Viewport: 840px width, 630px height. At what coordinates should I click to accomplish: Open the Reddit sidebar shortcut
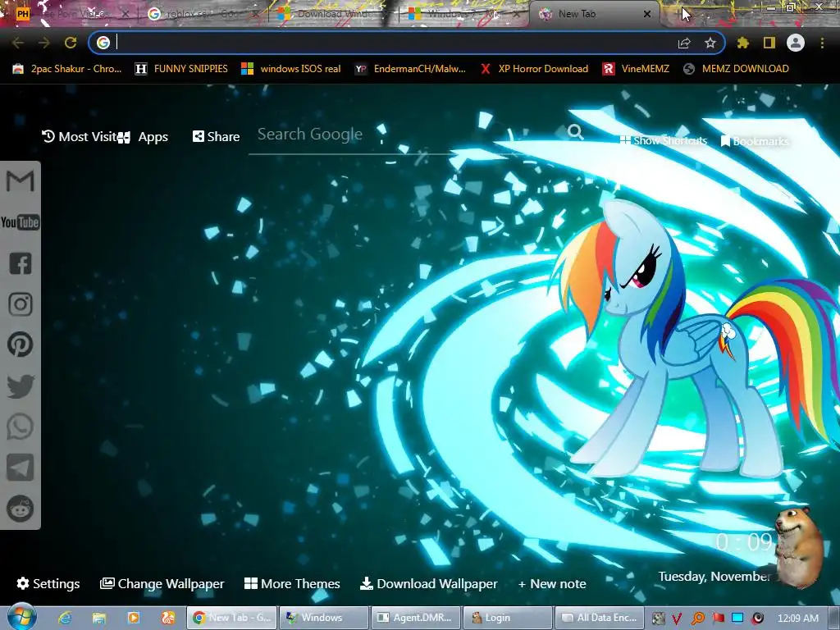coord(21,509)
